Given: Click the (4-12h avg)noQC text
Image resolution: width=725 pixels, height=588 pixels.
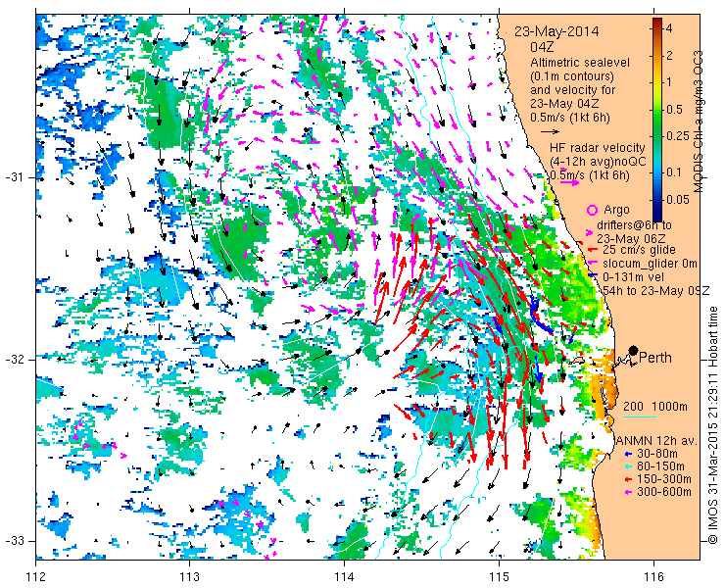Looking at the screenshot, I should coord(598,162).
